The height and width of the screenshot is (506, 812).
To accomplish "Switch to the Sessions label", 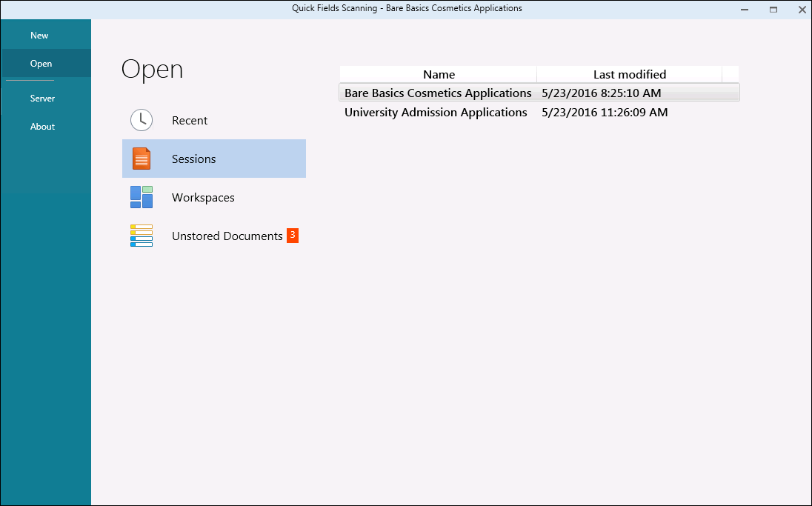I will click(x=194, y=159).
